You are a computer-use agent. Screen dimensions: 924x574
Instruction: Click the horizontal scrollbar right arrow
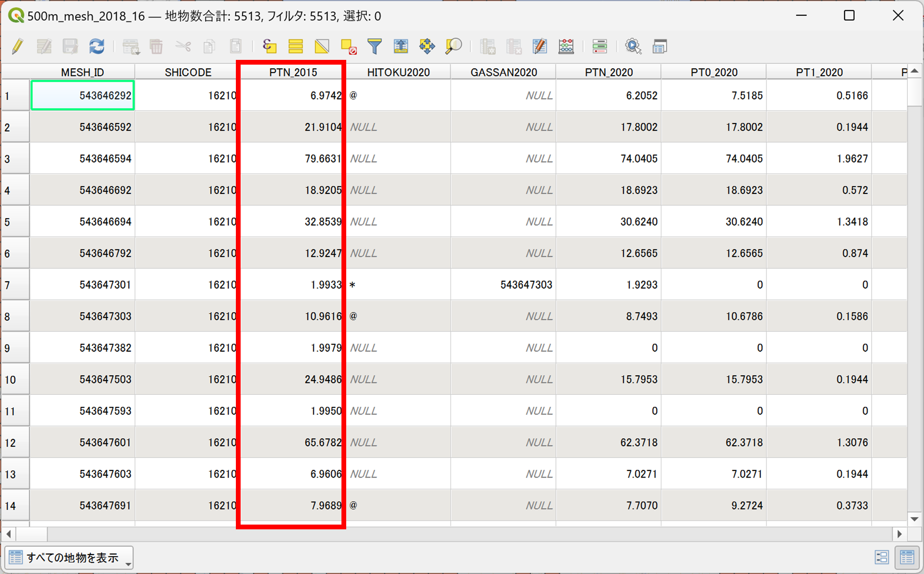tap(899, 534)
